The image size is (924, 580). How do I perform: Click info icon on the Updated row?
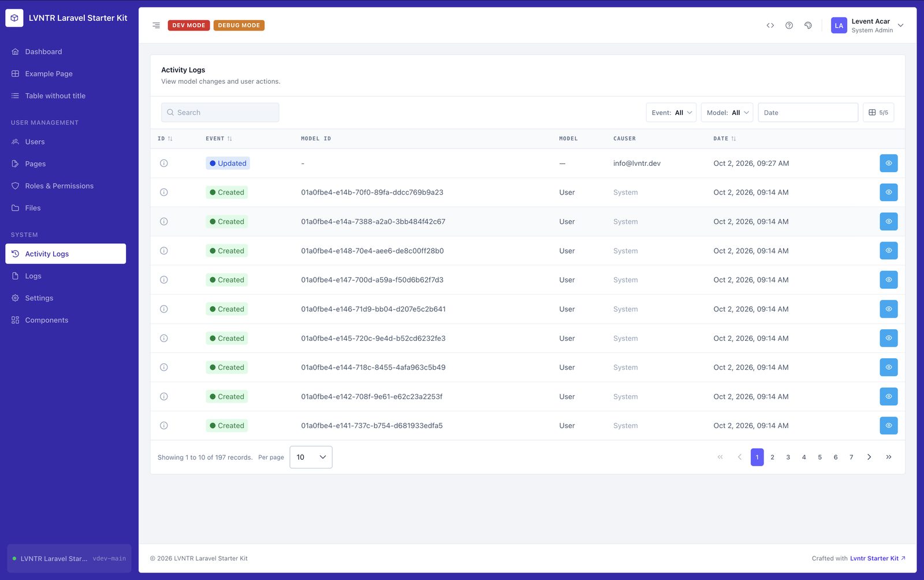click(164, 163)
